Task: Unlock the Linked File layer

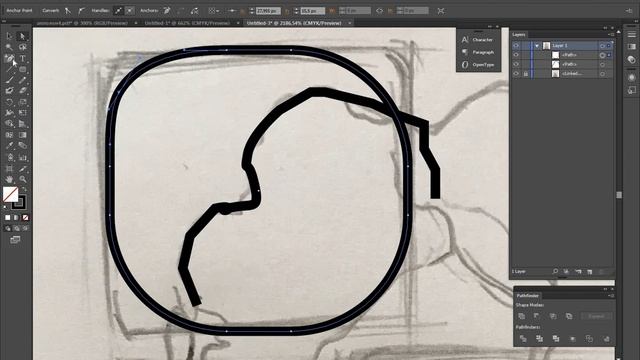Action: pos(526,73)
